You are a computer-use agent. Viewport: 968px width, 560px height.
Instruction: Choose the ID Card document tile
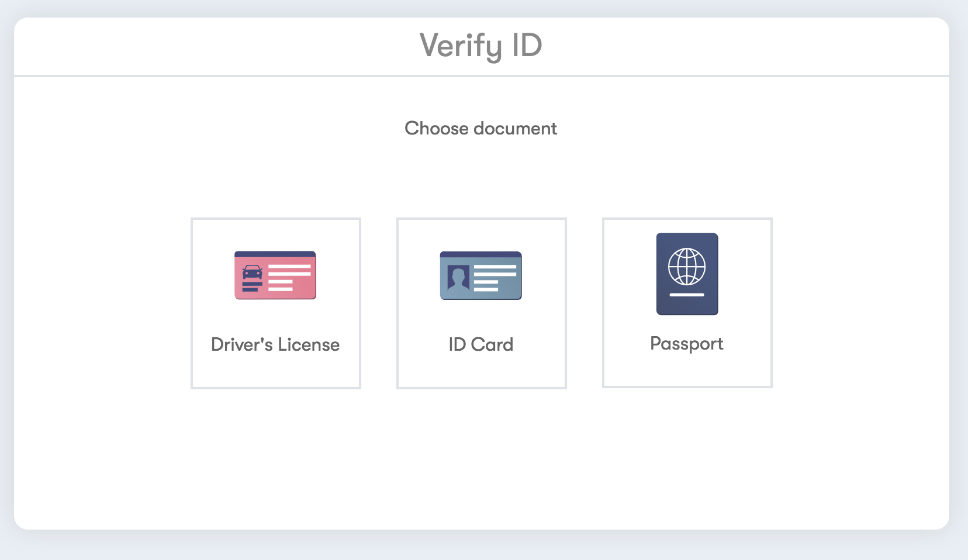point(482,303)
